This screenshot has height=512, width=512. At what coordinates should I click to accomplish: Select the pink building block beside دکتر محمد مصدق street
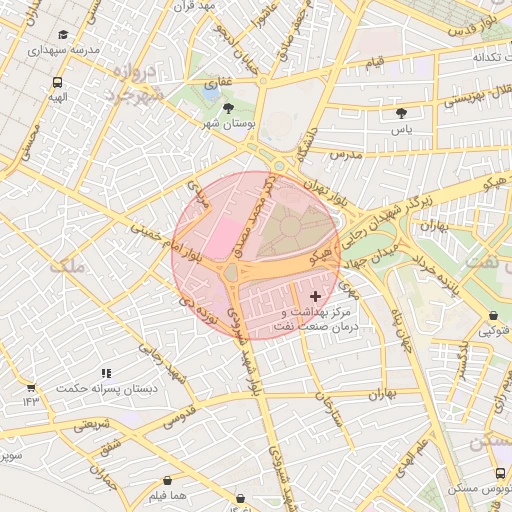pos(224,238)
